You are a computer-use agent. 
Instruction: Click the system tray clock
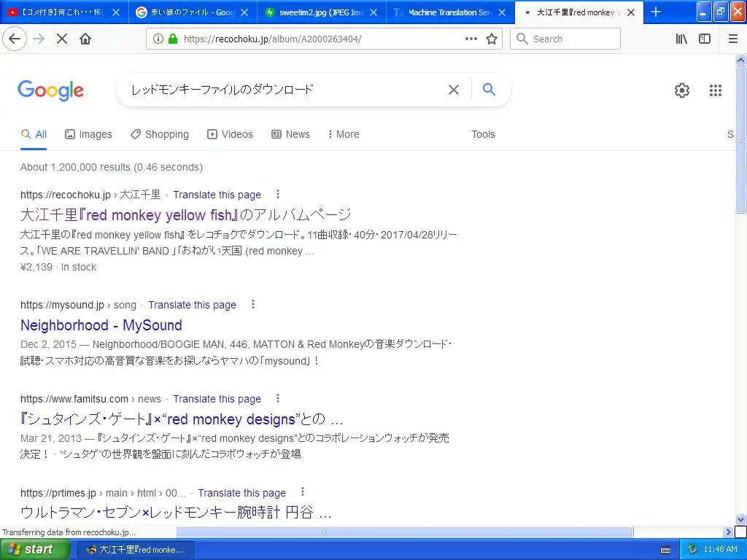pyautogui.click(x=720, y=549)
